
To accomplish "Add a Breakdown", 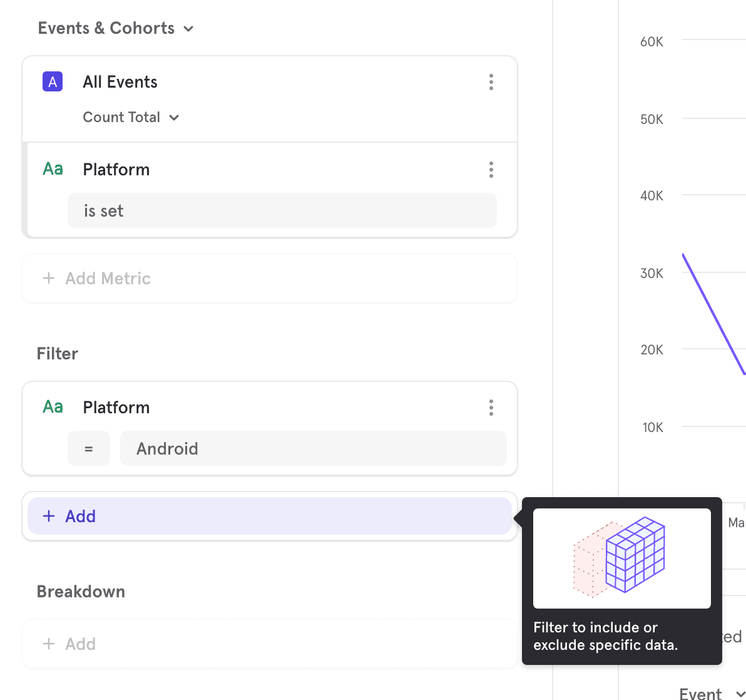I will [269, 644].
